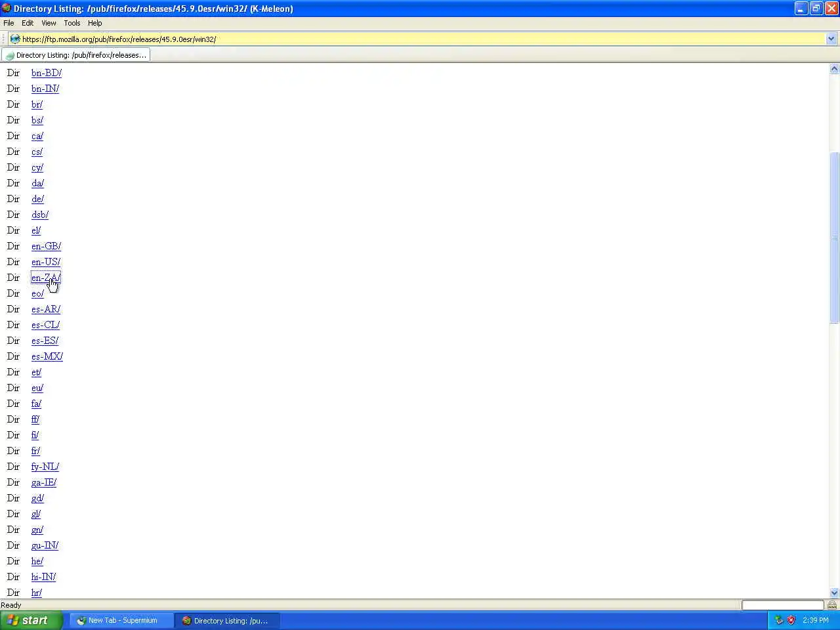Open the fa/ directory link
Screen dimensions: 840x630
36,404
